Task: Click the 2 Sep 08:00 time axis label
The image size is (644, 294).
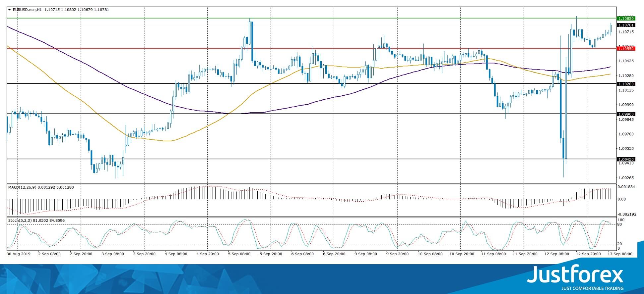Action: click(x=49, y=254)
